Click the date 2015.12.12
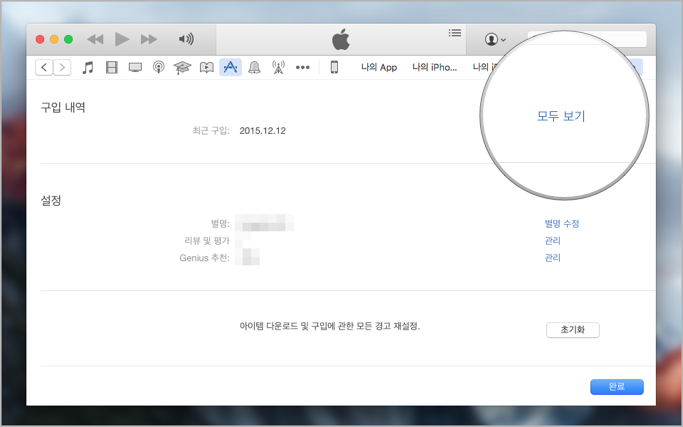 pos(263,131)
